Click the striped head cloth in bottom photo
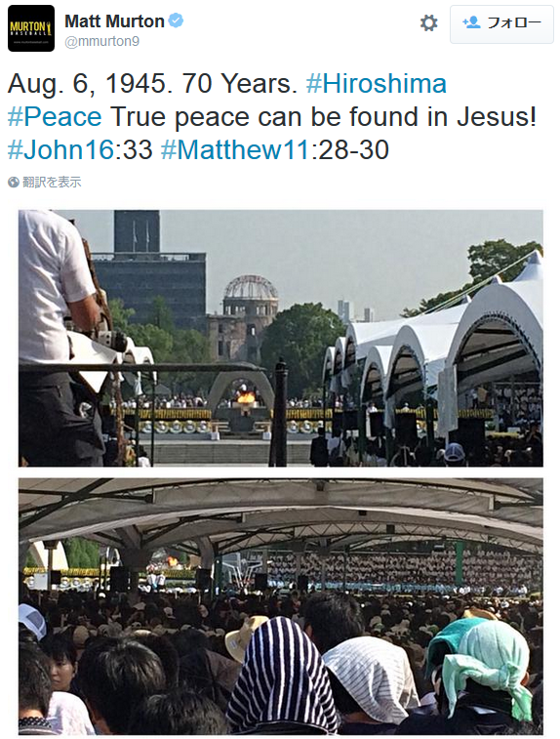The height and width of the screenshot is (739, 560). (x=282, y=676)
